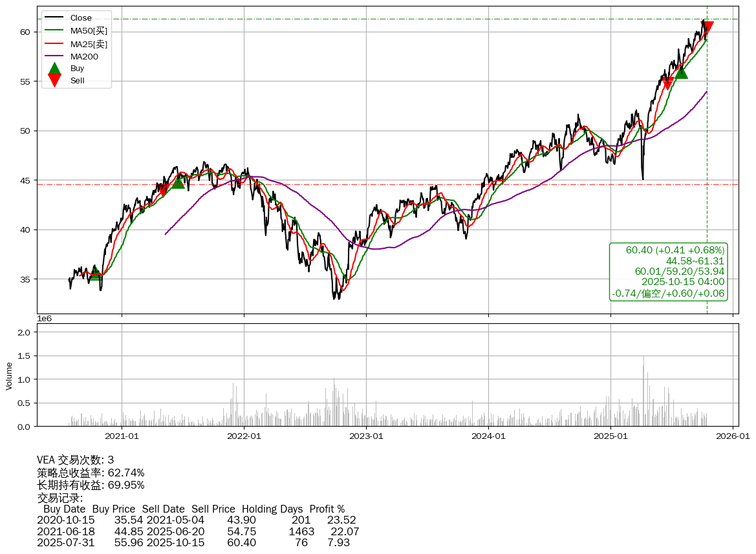Screen dimensions: 756x554
Task: Click the 2021-01 x-axis date label
Action: pos(122,436)
